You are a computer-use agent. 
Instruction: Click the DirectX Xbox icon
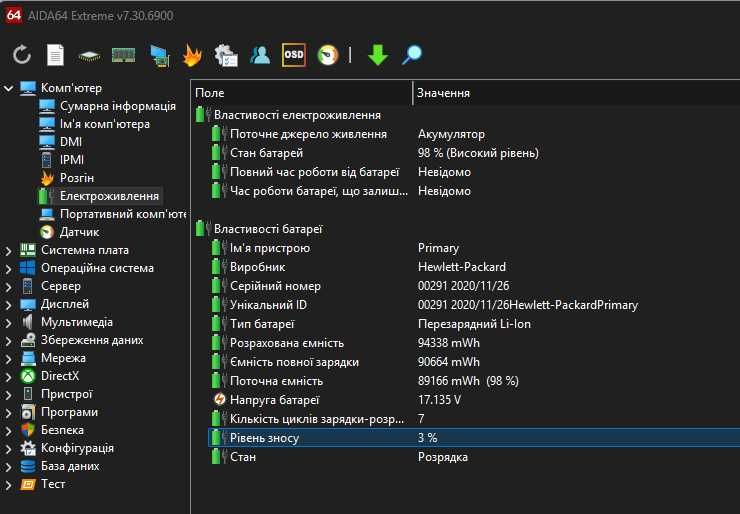28,376
